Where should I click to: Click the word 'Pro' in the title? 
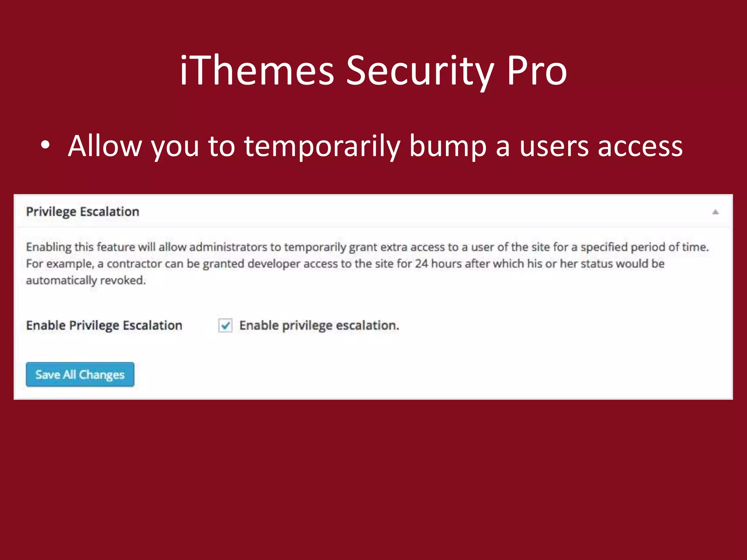[537, 70]
